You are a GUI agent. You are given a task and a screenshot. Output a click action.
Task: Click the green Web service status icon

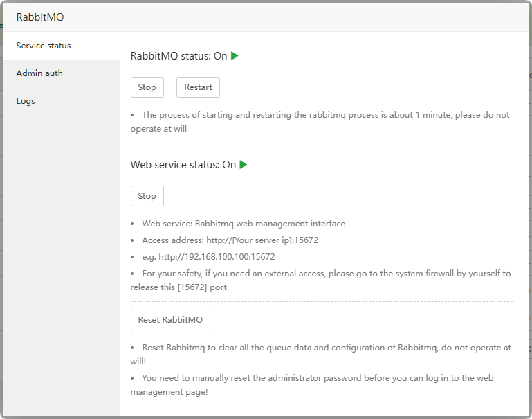pos(244,165)
